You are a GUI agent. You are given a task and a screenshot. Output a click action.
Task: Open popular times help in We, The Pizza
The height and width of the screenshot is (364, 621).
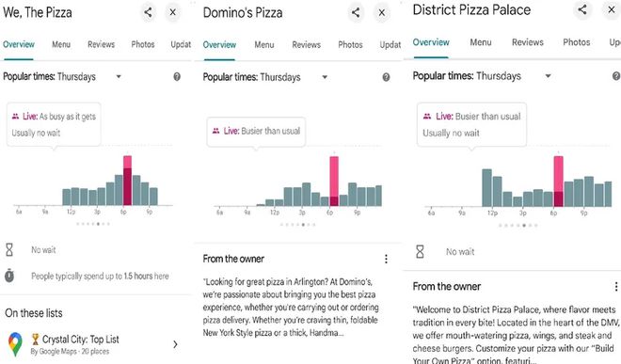click(x=177, y=77)
